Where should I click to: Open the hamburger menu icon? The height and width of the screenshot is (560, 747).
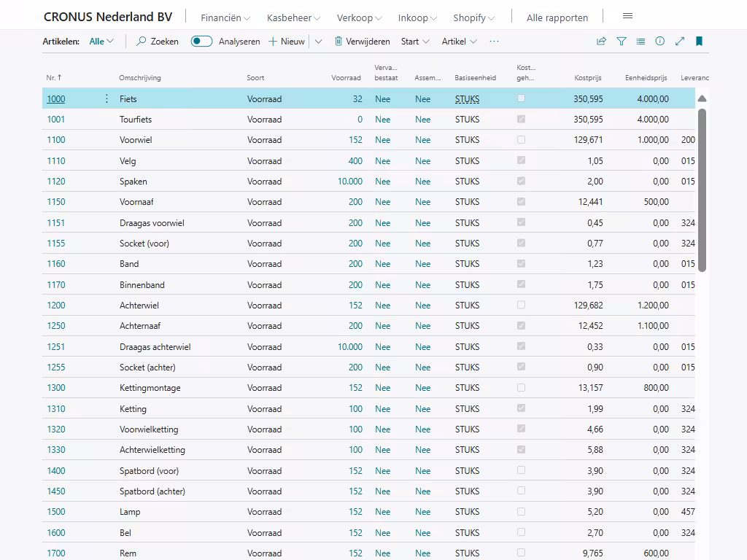tap(627, 16)
